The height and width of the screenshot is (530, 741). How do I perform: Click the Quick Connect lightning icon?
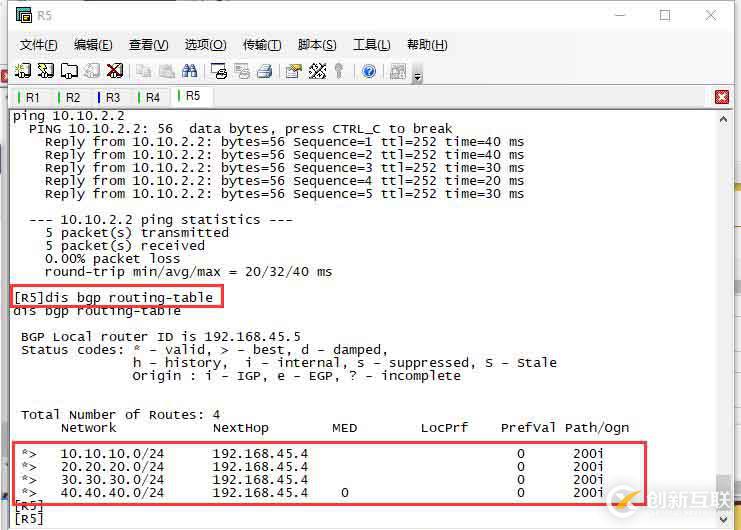46,71
